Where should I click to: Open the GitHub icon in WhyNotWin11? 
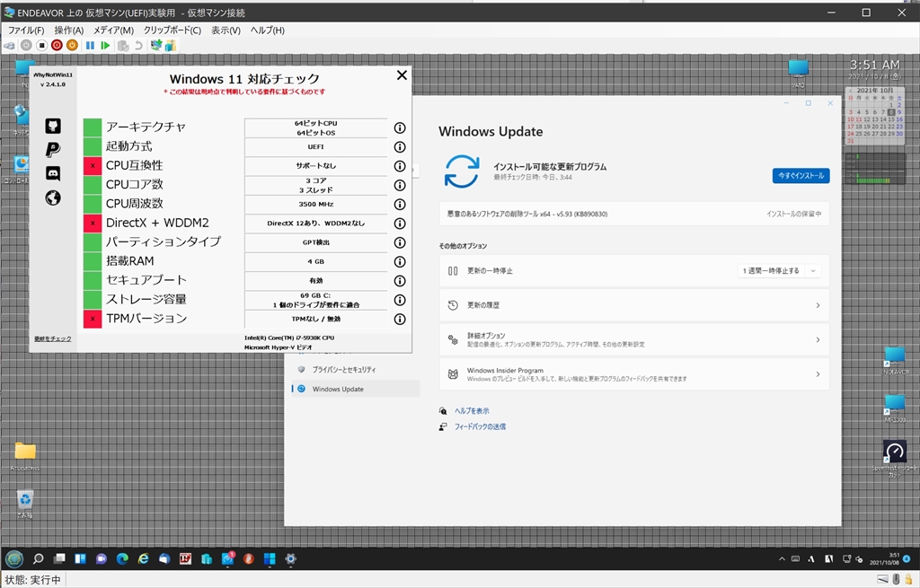53,126
